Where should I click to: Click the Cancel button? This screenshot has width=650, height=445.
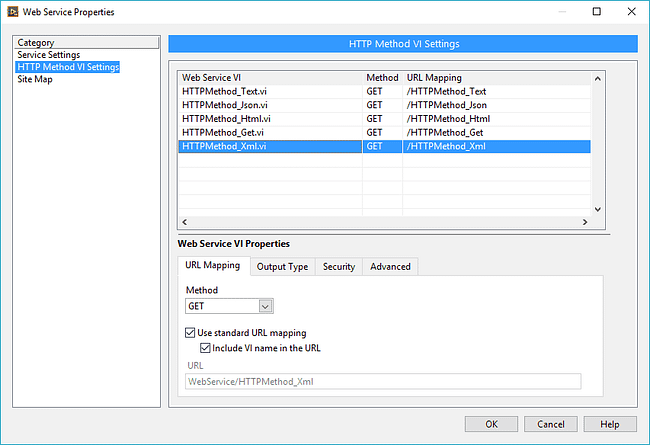pyautogui.click(x=551, y=424)
